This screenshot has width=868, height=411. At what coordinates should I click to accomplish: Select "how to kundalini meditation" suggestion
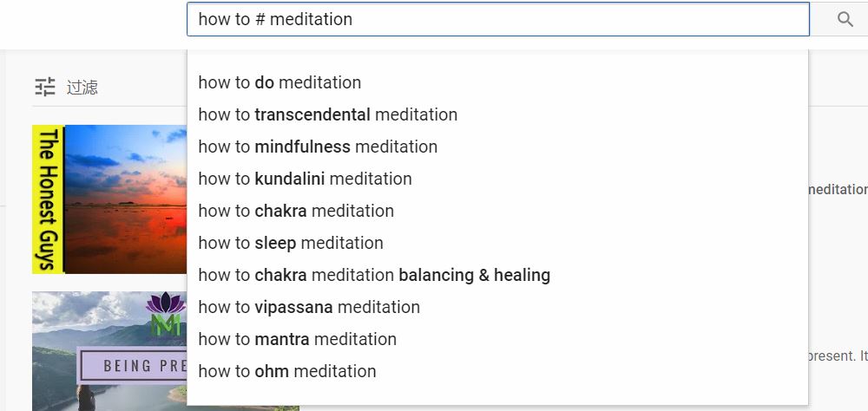(x=305, y=179)
